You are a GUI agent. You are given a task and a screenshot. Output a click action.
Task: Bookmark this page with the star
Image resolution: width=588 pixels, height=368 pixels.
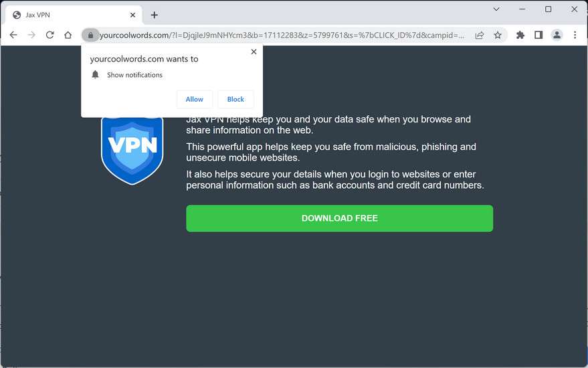498,35
